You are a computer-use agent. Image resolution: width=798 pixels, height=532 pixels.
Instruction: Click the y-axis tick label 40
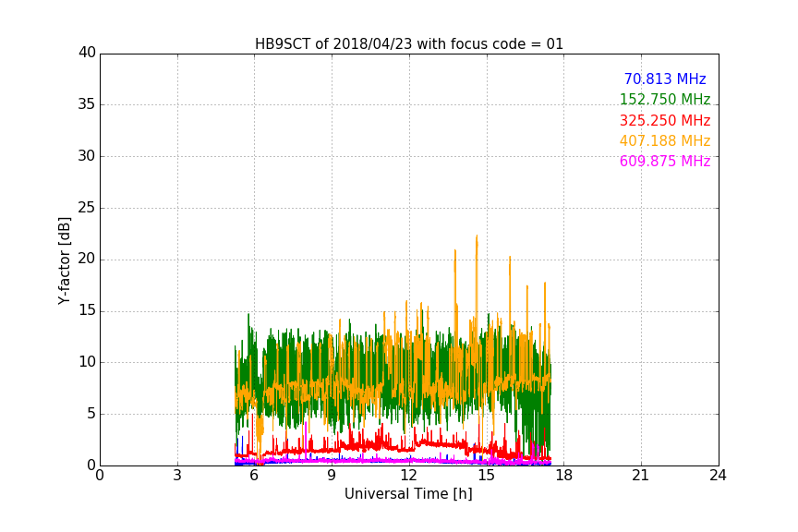coord(87,53)
